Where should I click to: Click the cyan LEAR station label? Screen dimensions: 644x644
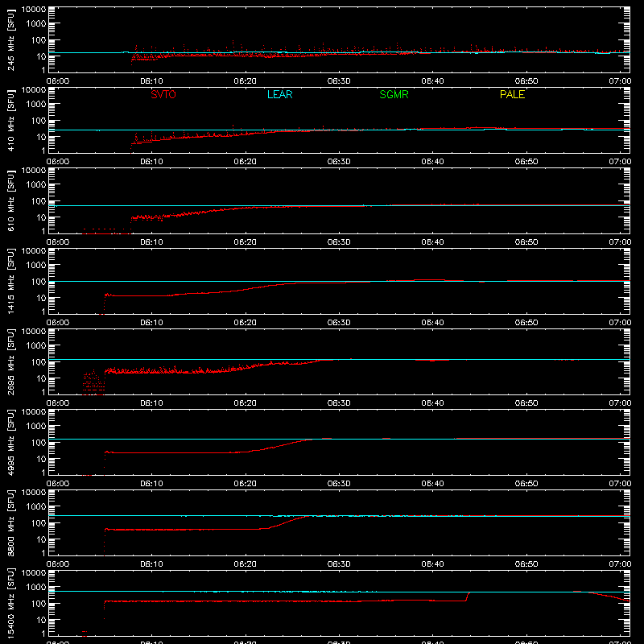coord(279,94)
